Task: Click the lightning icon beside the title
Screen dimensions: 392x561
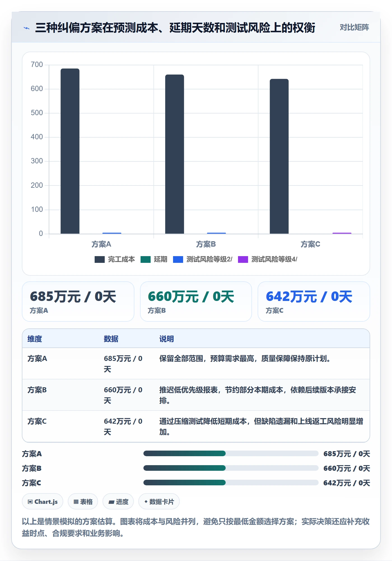Action: tap(27, 28)
